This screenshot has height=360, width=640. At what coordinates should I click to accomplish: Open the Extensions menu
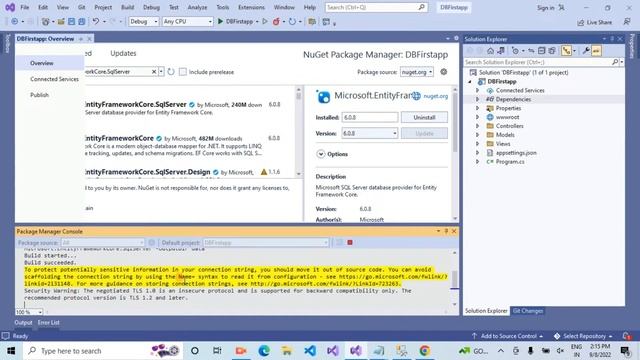tap(251, 7)
